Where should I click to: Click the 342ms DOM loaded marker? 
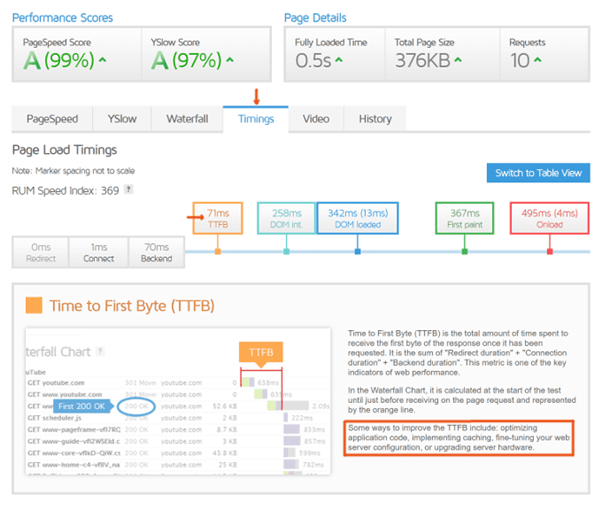coord(358,219)
